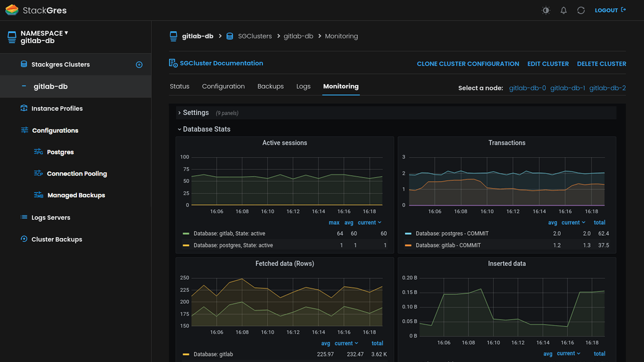The image size is (644, 362).
Task: Open Cluster Backups from the sidebar
Action: tap(57, 239)
